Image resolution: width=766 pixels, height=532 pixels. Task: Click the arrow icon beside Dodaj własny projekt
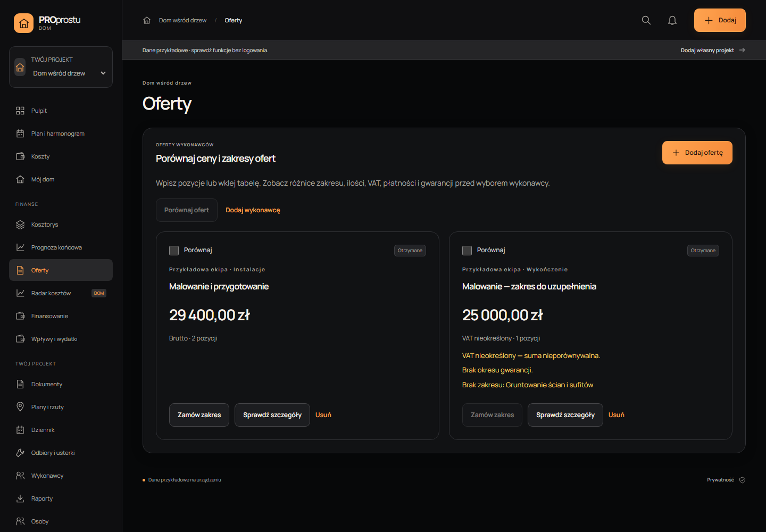tap(742, 50)
